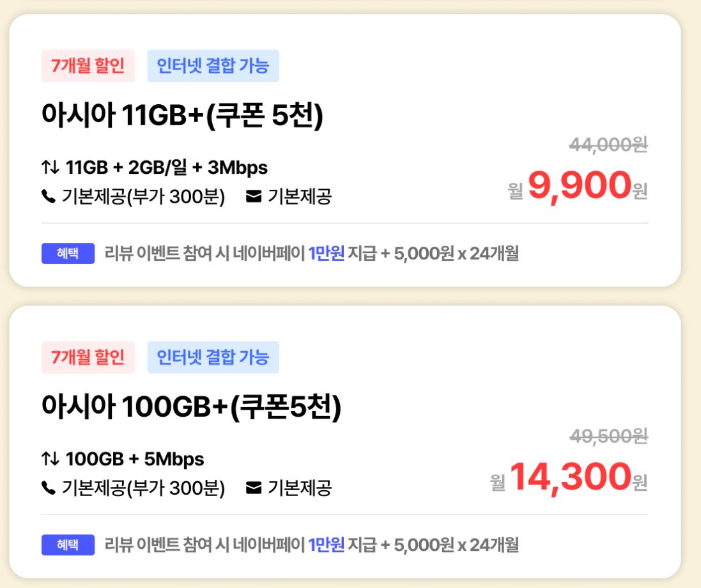This screenshot has width=701, height=588.
Task: Click the 1만원 review event text in 11GB plan
Action: (326, 254)
